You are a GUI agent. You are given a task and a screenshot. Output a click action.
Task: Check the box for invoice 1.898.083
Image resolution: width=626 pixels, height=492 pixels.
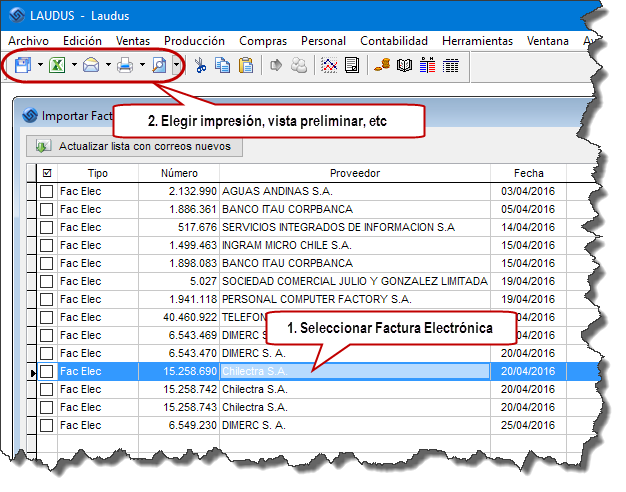pyautogui.click(x=47, y=263)
